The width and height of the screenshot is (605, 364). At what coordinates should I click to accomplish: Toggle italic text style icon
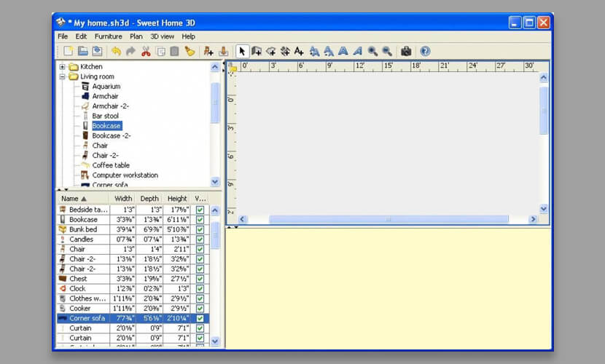358,51
